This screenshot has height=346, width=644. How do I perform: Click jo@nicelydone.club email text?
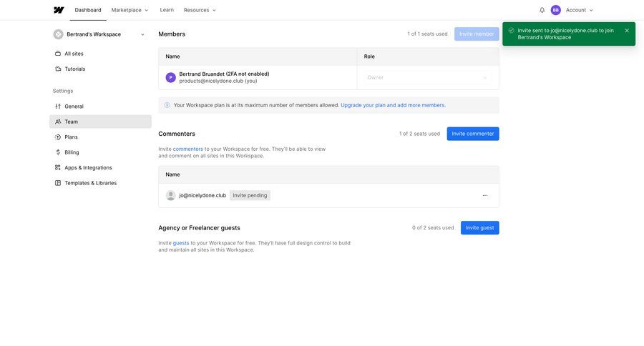[203, 195]
